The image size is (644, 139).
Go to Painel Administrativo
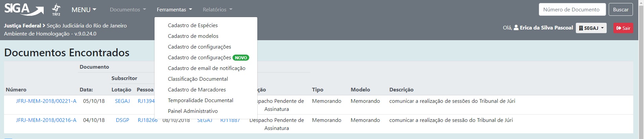[192, 111]
